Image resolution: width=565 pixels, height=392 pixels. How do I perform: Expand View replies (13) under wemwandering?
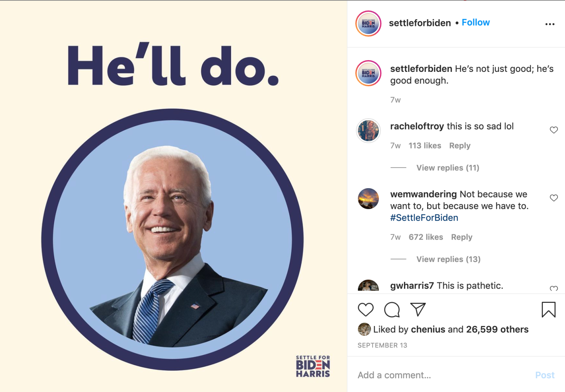click(x=448, y=259)
